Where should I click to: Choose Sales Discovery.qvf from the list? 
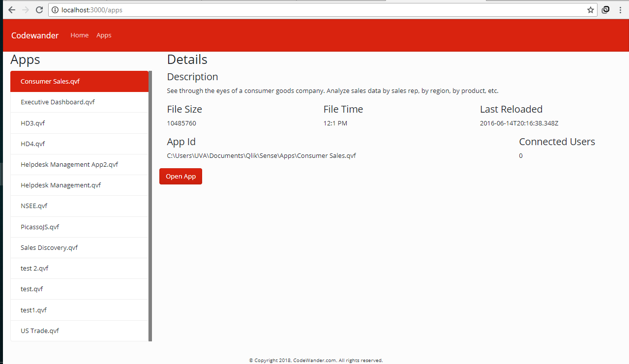tap(79, 247)
